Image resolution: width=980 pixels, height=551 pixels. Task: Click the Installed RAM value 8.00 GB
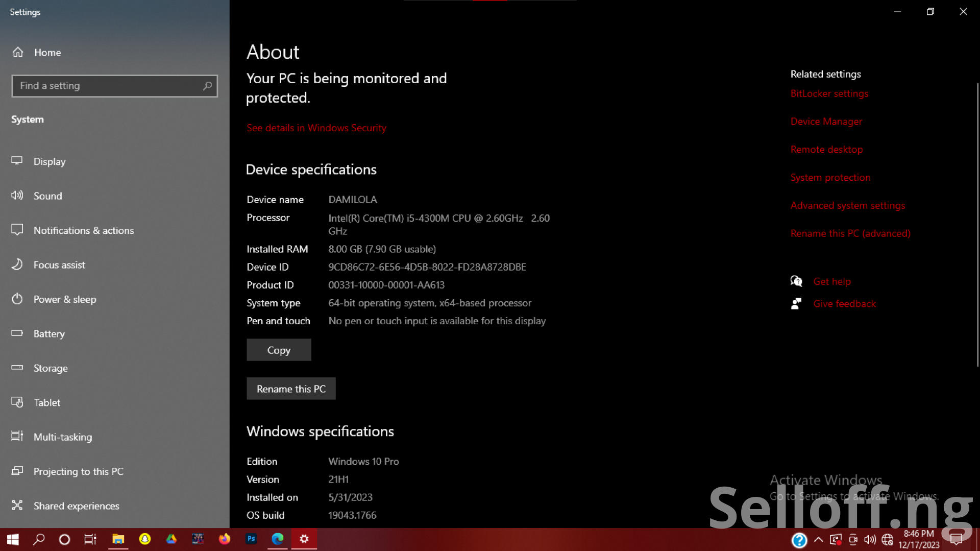pos(382,249)
